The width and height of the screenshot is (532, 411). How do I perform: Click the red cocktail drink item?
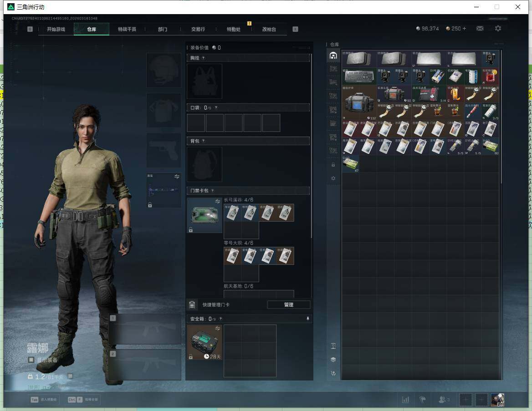click(x=490, y=76)
